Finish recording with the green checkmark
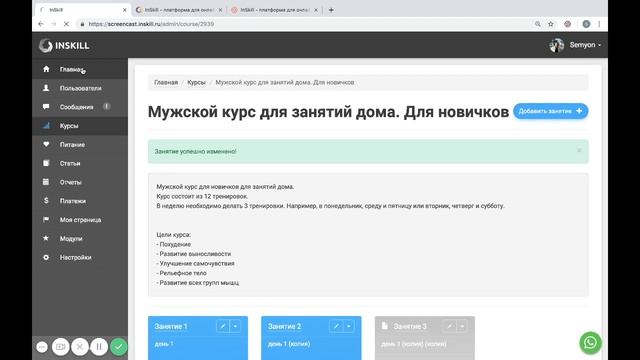Image resolution: width=640 pixels, height=360 pixels. [119, 347]
